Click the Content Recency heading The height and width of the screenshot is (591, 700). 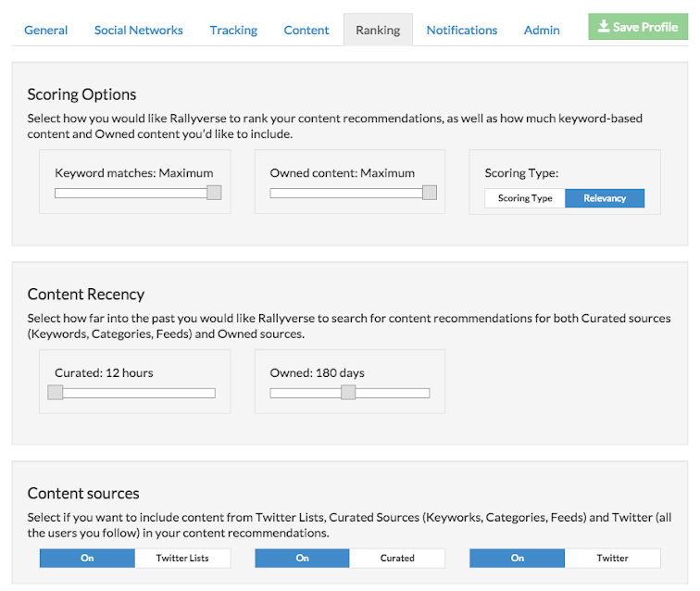[x=86, y=294]
